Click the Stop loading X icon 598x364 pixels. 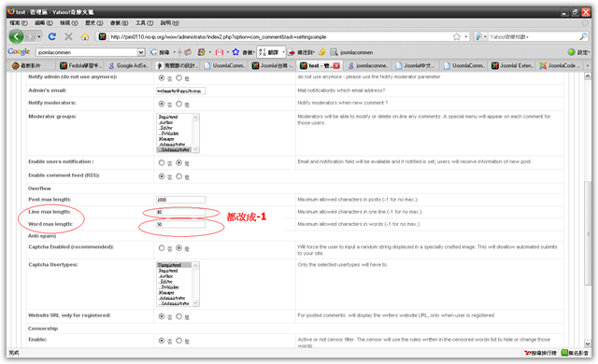click(68, 36)
